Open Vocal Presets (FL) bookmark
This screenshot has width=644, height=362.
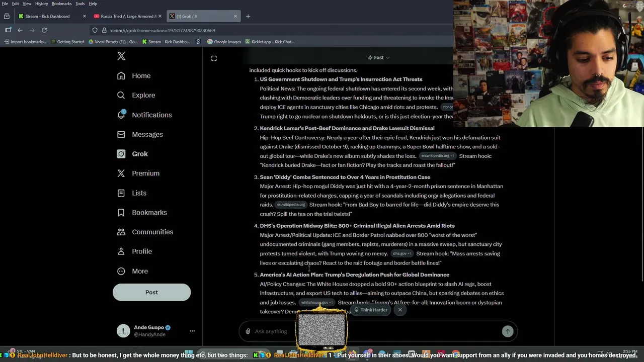click(x=112, y=42)
